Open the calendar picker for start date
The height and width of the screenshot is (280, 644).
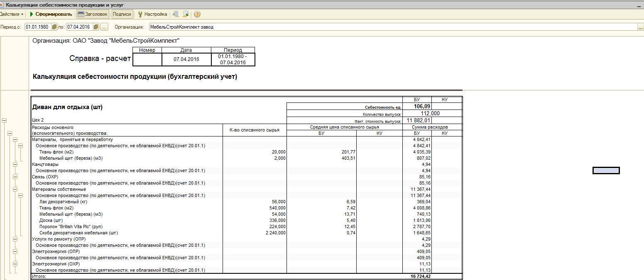click(54, 27)
